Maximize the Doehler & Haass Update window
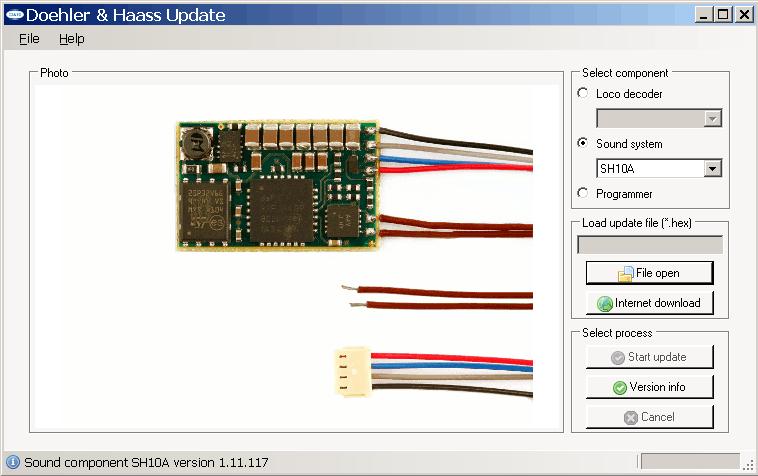This screenshot has height=476, width=758. [x=723, y=15]
